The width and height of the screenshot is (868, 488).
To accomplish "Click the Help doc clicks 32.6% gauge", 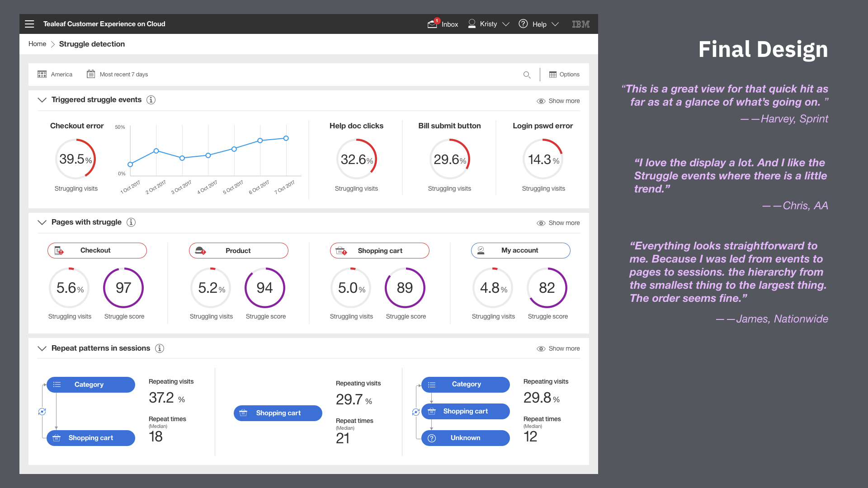I will [x=357, y=159].
